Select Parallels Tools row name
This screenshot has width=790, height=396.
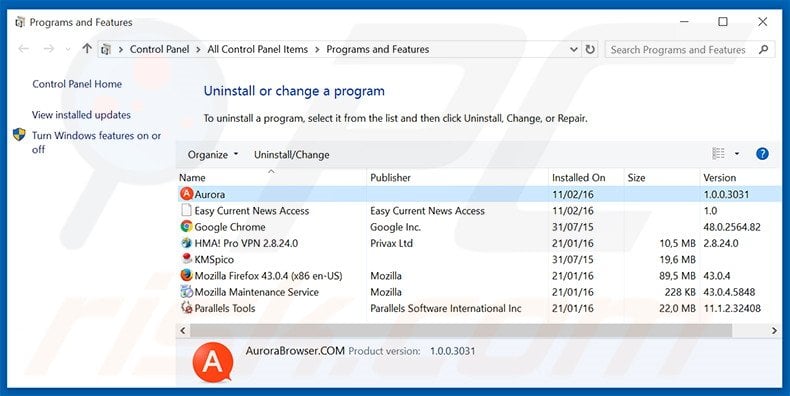pos(225,308)
